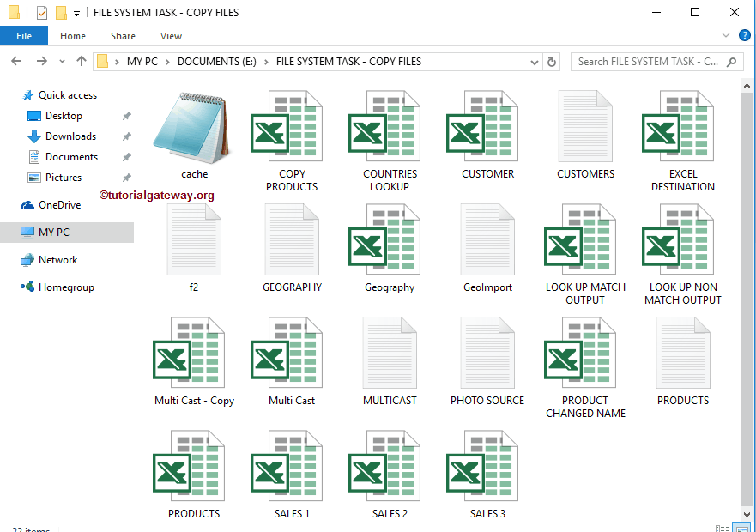Select the Multi Cast Excel file icon
Viewport: 756px width, 532px height.
287,353
